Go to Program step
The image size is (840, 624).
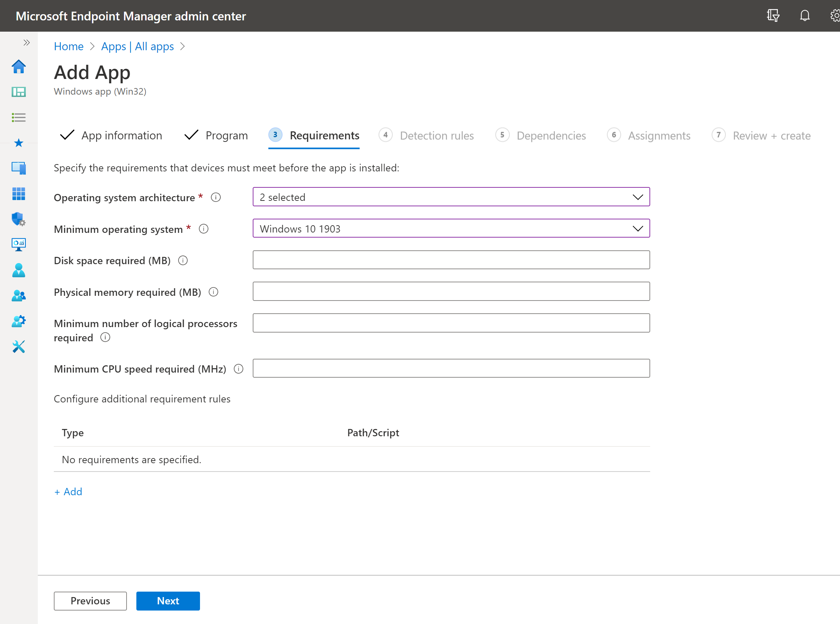[x=216, y=136]
